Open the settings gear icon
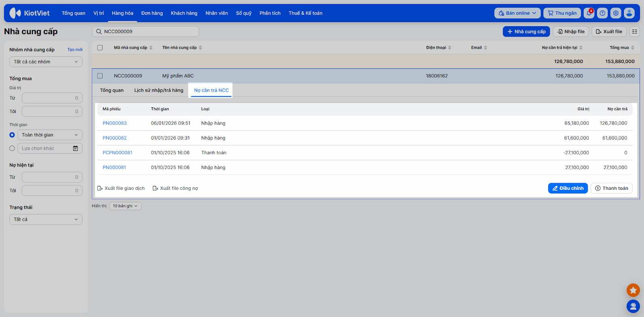The height and width of the screenshot is (317, 644). click(615, 13)
